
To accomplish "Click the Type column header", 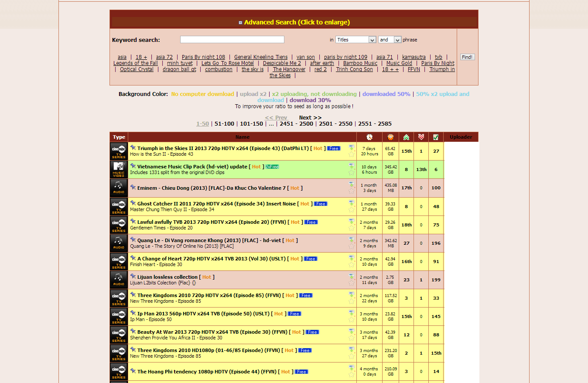I will (119, 137).
